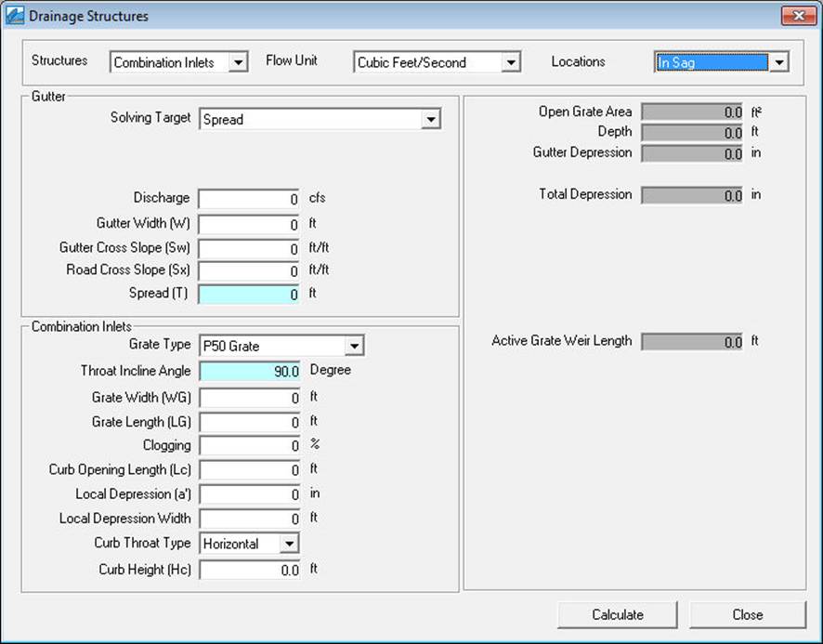The image size is (823, 644).
Task: Click the Curb Opening Length (Lc) field
Action: coord(246,469)
